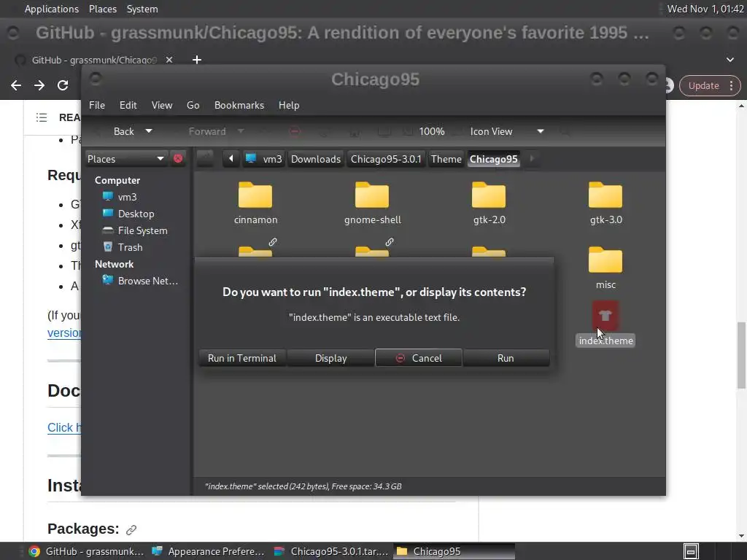747x560 pixels.
Task: Click the left arrow of the path bar
Action: pos(231,158)
